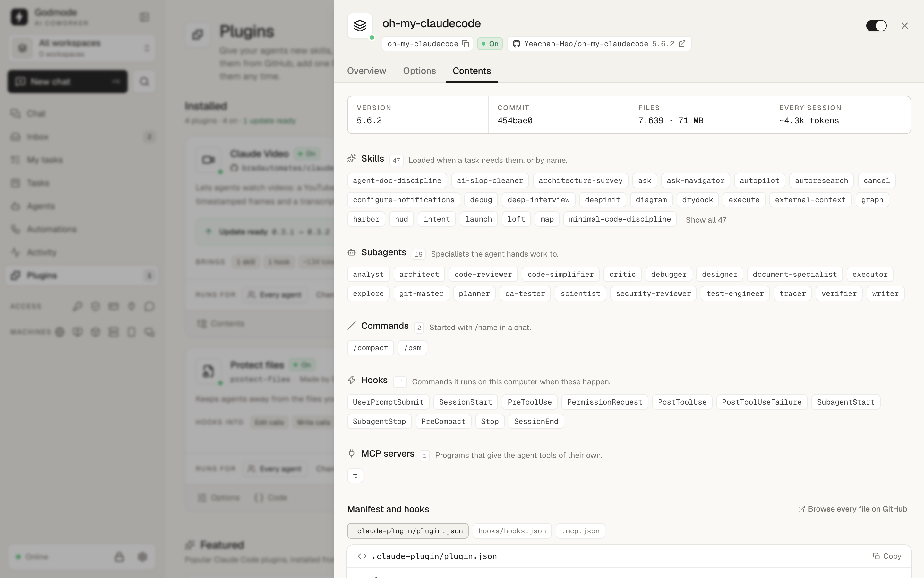
Task: Open the All workspaces dropdown
Action: [x=82, y=48]
